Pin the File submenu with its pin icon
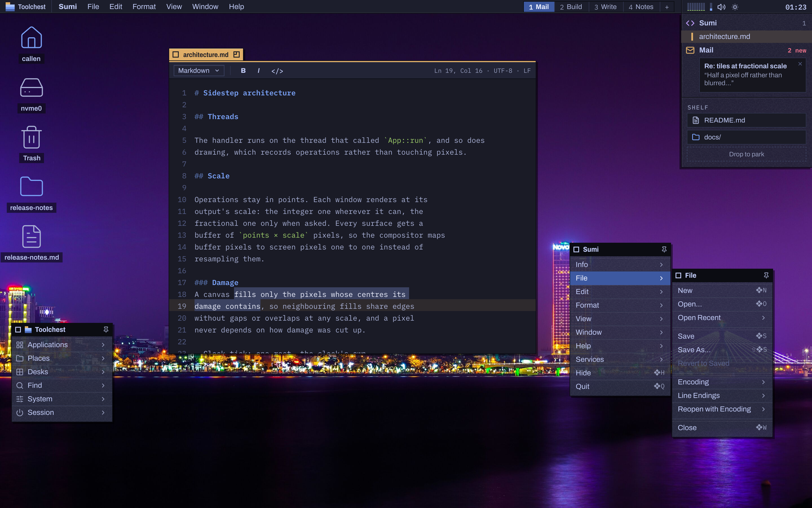This screenshot has height=508, width=812. tap(766, 275)
